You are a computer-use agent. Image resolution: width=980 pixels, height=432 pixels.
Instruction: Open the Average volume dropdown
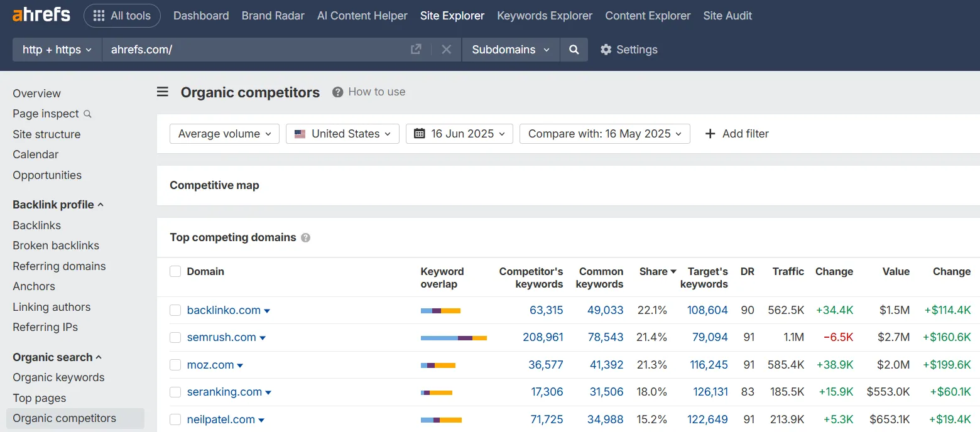[x=224, y=134]
